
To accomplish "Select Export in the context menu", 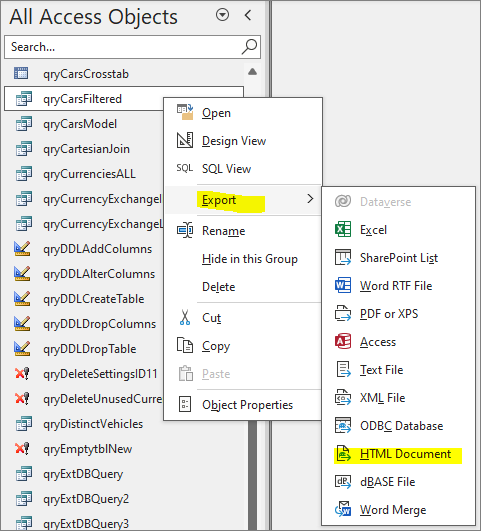I will [243, 200].
